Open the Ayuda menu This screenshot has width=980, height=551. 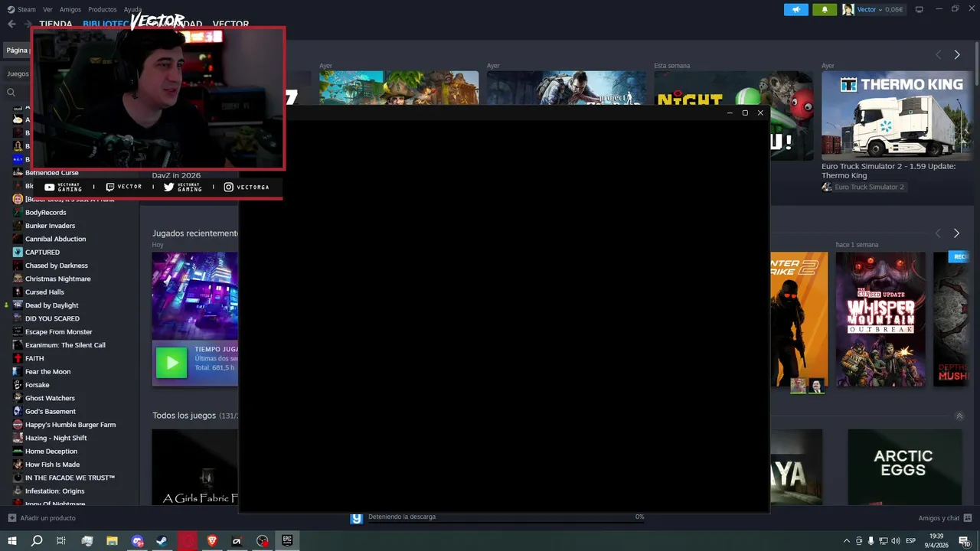tap(132, 9)
